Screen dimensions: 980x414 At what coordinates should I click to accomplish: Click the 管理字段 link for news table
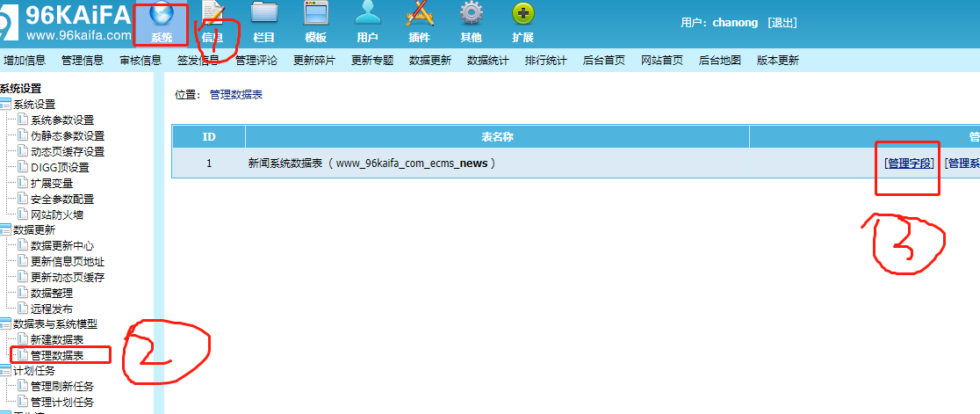click(910, 163)
